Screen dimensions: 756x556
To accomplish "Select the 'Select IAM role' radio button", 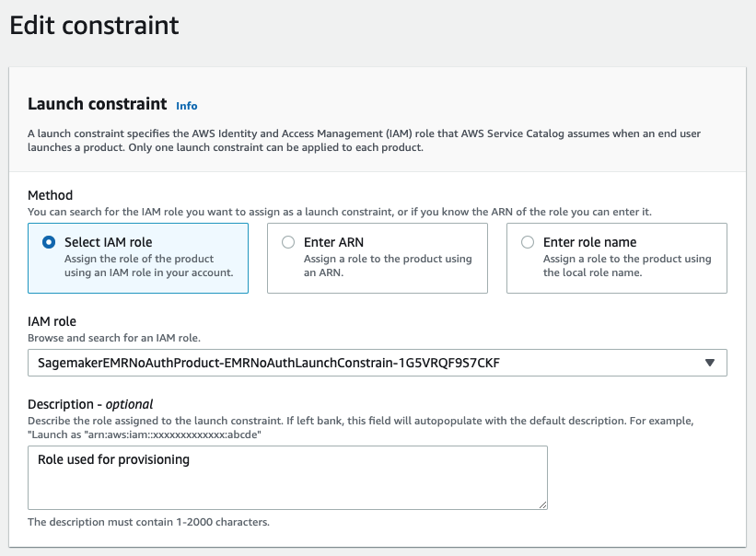I will click(x=49, y=242).
